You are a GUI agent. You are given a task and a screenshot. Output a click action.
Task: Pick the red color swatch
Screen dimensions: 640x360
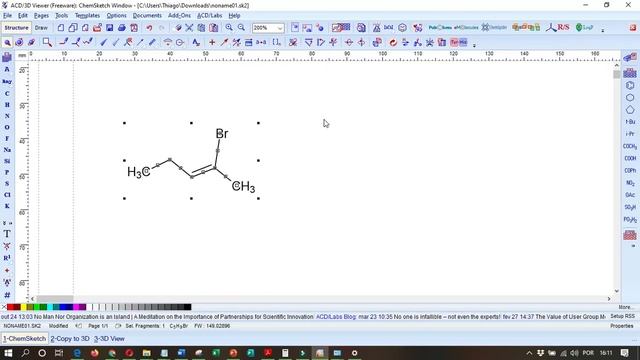[x=10, y=307]
